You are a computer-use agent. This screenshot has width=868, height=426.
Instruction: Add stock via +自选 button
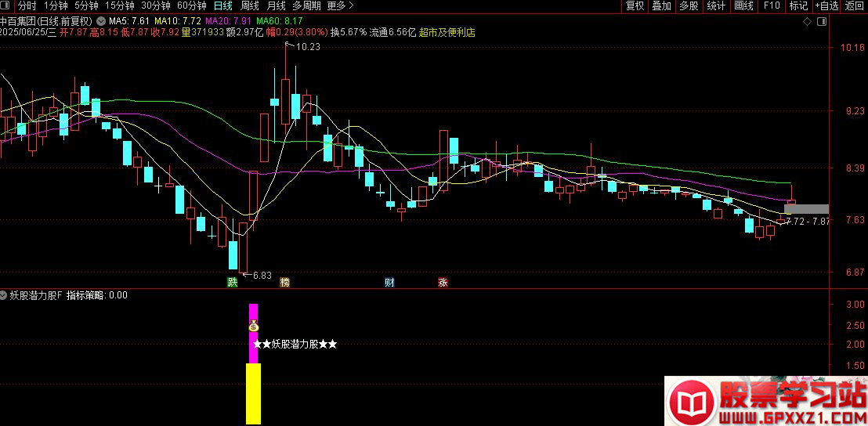pyautogui.click(x=826, y=6)
